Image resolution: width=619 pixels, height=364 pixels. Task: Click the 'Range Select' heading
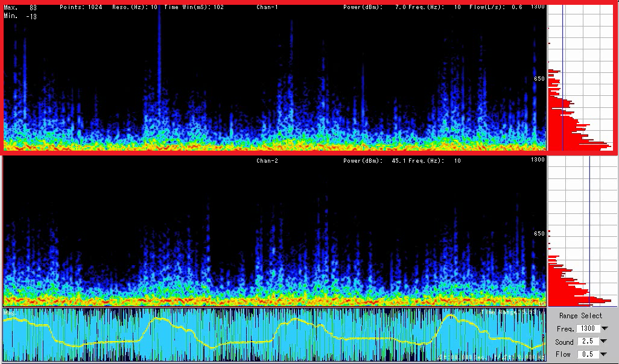click(x=580, y=316)
